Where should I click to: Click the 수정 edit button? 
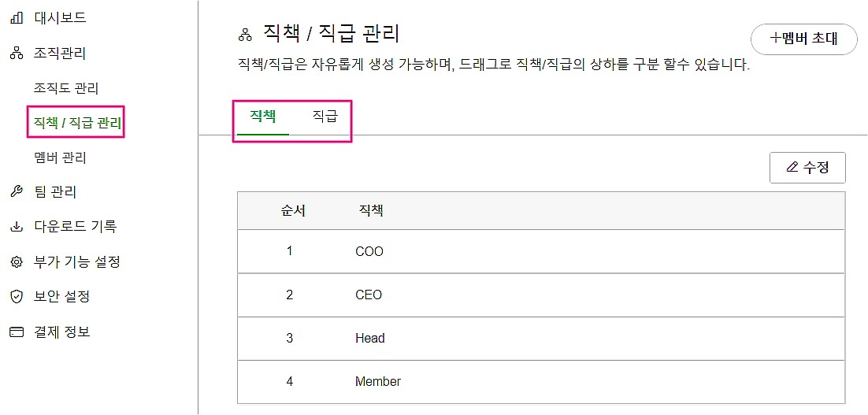pos(807,168)
